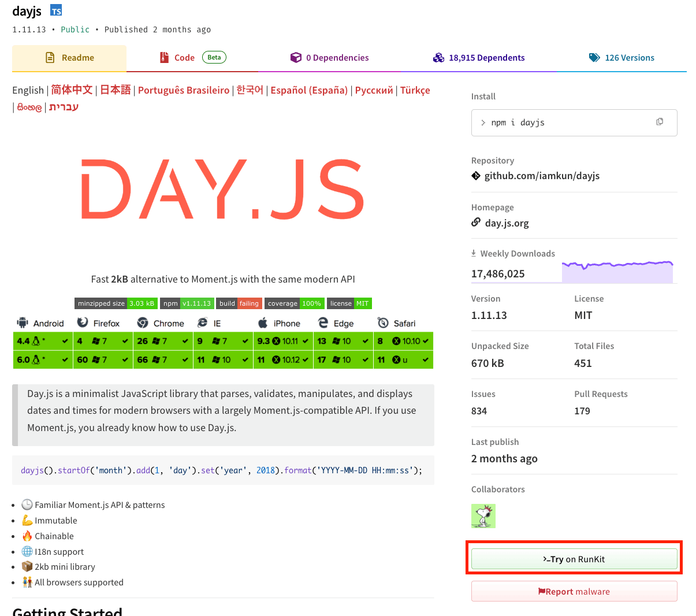Screen dimensions: 696x616
Task: Click the clock emoji before Familiar Moment.js
Action: tap(27, 504)
